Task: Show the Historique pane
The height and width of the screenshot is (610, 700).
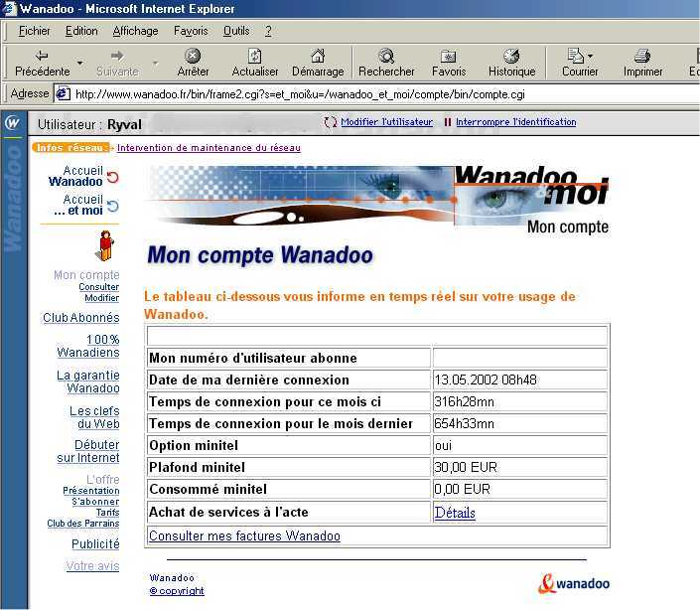Action: point(511,63)
